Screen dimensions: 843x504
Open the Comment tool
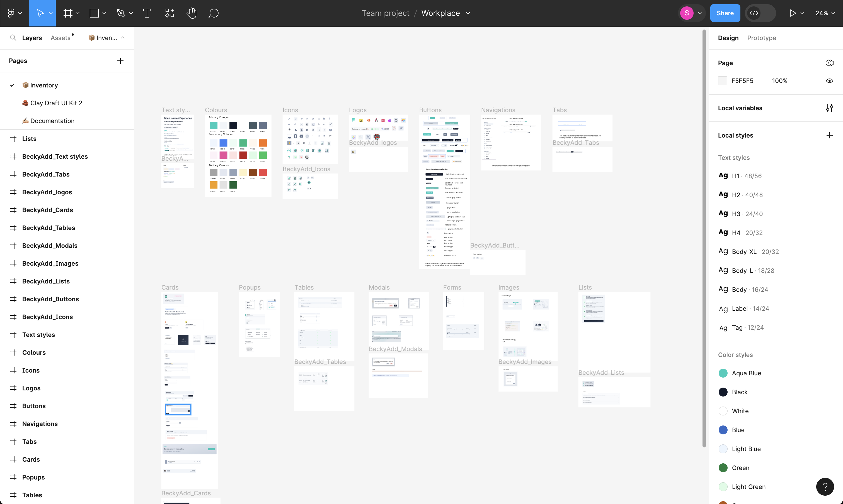click(214, 13)
